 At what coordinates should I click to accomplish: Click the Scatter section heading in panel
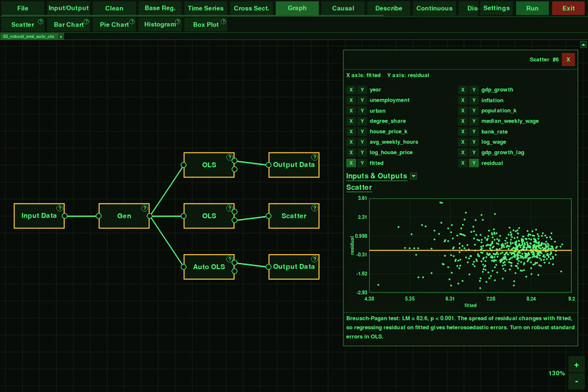pos(359,188)
